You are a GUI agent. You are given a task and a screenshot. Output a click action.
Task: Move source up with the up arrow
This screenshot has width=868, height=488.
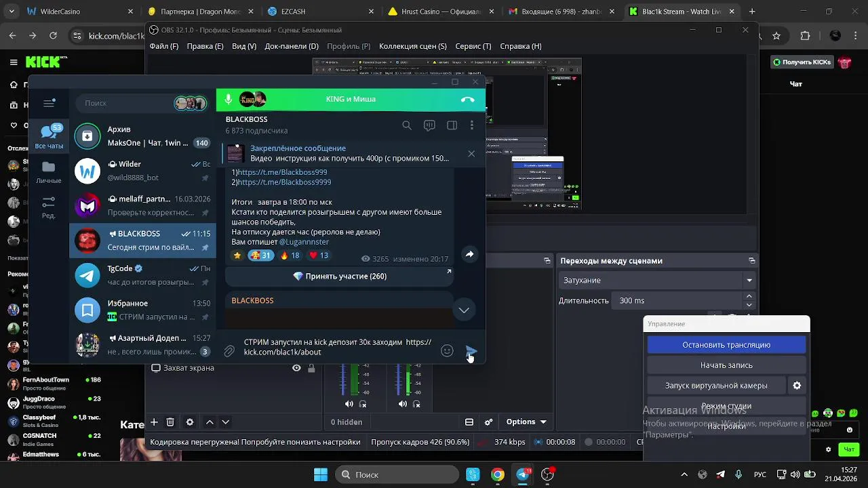(210, 422)
